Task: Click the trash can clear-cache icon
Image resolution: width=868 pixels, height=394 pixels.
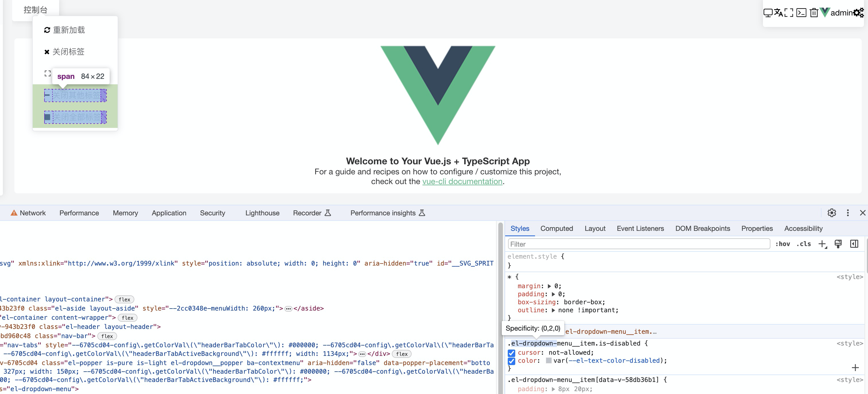Action: pos(814,13)
